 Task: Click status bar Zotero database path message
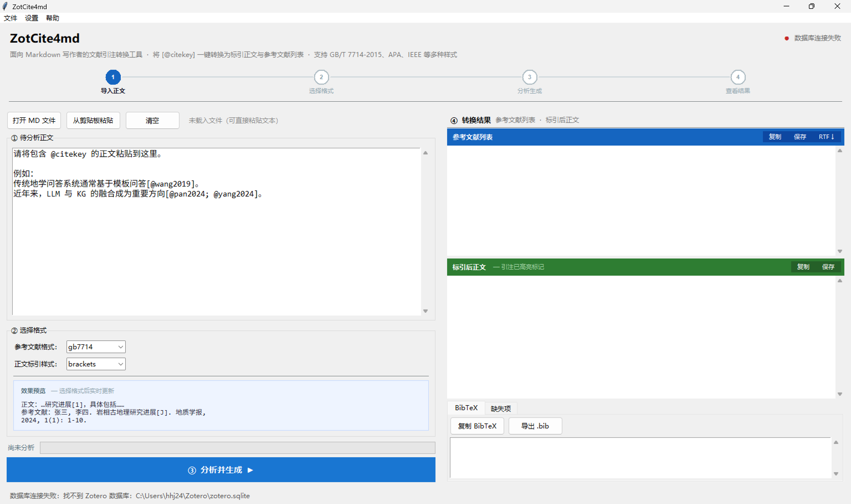click(130, 496)
